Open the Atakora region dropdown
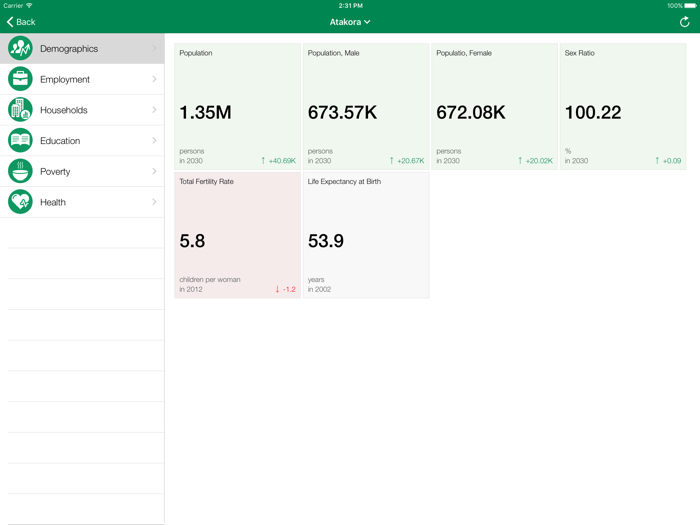700x525 pixels. (x=350, y=22)
